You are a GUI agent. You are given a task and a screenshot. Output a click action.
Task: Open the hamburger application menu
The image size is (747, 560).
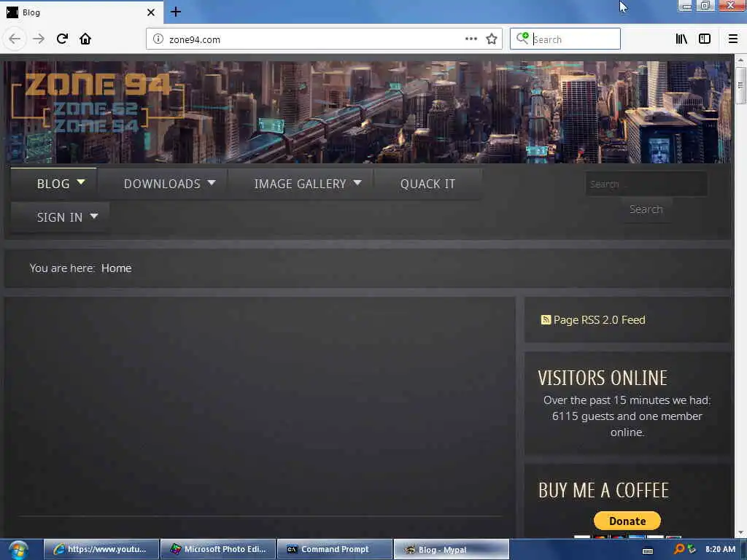pyautogui.click(x=733, y=39)
